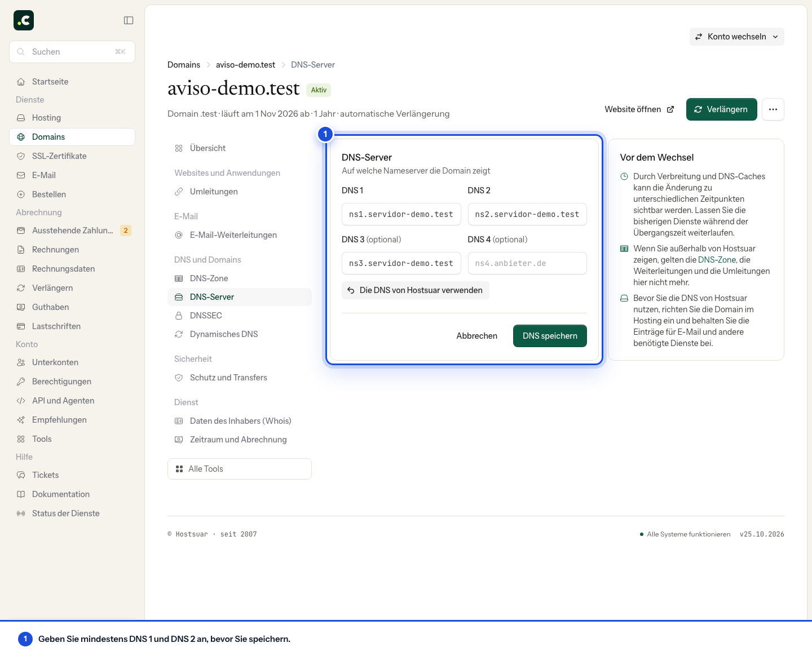This screenshot has width=812, height=656.
Task: Click the Umleitungen link icon
Action: point(179,192)
